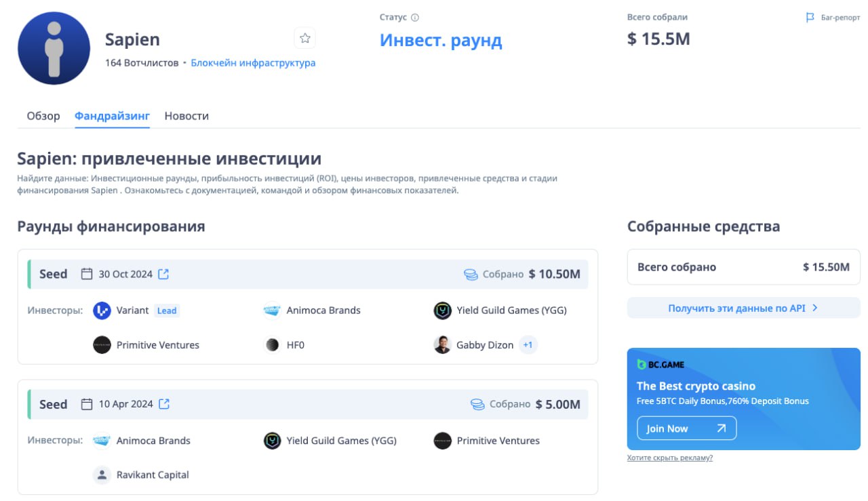Open the HF0 investor name
This screenshot has width=868, height=501.
click(x=296, y=345)
